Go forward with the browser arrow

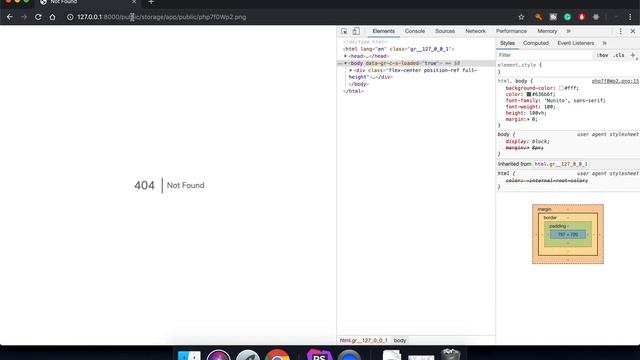pyautogui.click(x=24, y=17)
